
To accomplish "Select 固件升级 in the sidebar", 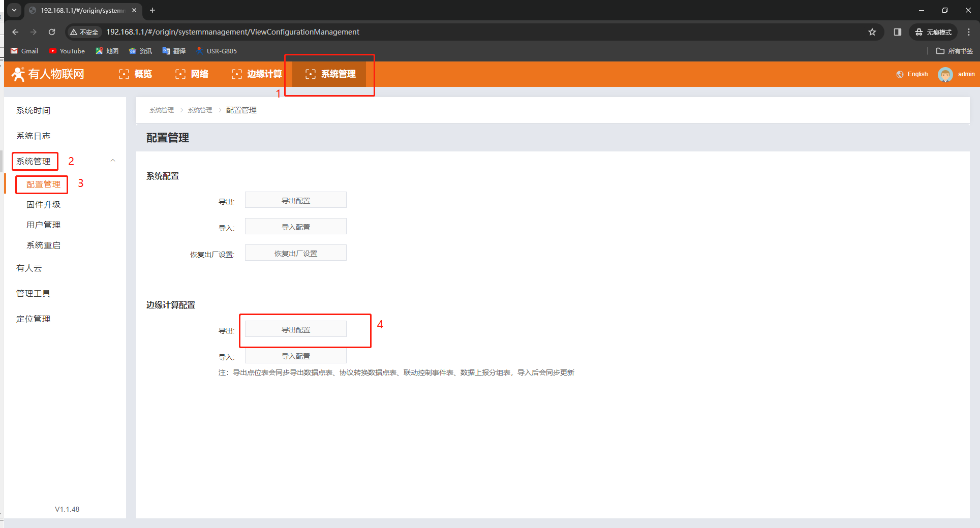I will click(44, 204).
